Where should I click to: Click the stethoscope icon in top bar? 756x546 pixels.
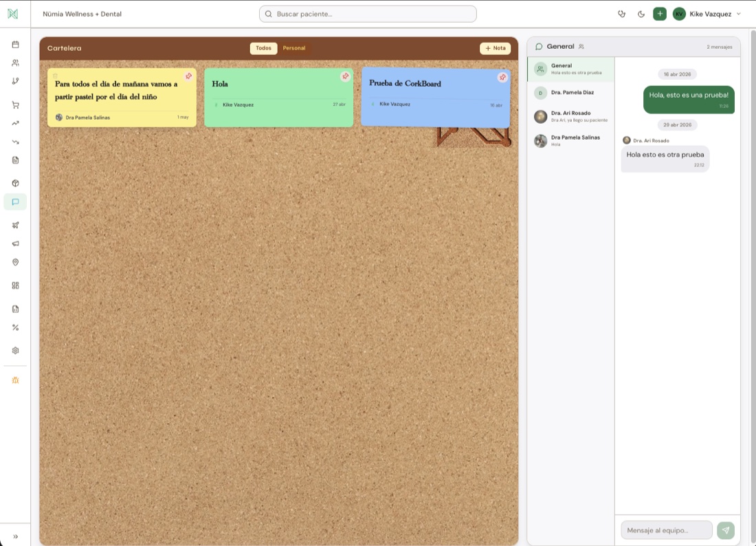(x=621, y=14)
